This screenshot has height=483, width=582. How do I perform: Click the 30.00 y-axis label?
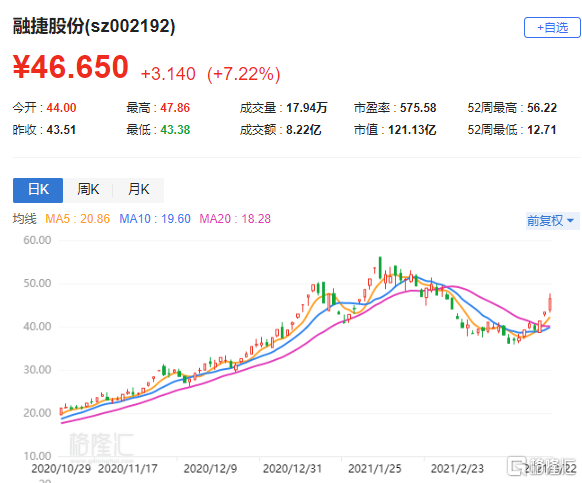pyautogui.click(x=37, y=370)
